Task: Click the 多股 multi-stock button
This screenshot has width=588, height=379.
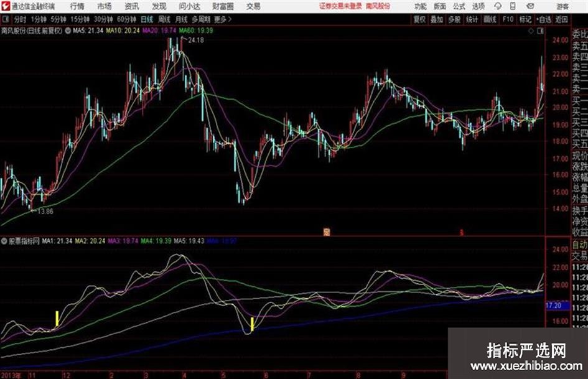Action: (454, 19)
